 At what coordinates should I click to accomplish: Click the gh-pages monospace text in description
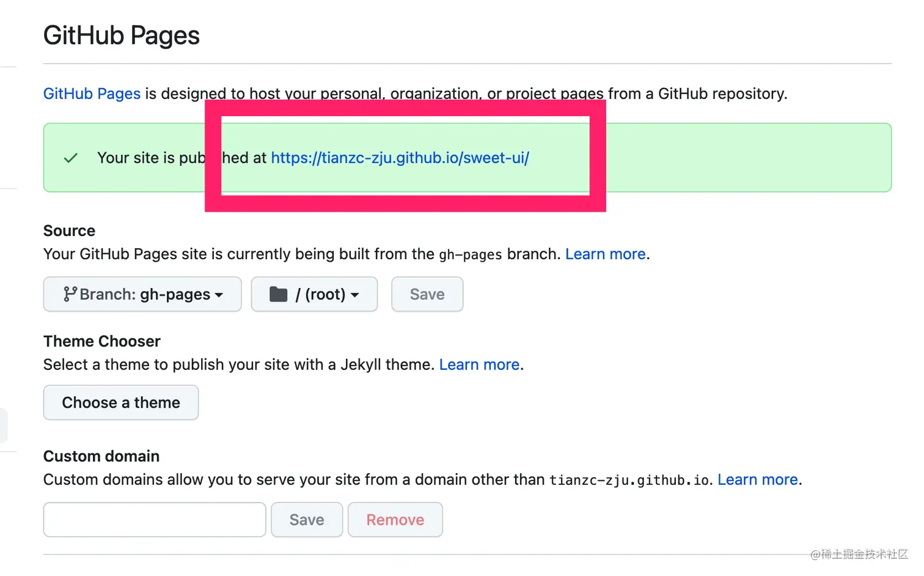(x=471, y=254)
